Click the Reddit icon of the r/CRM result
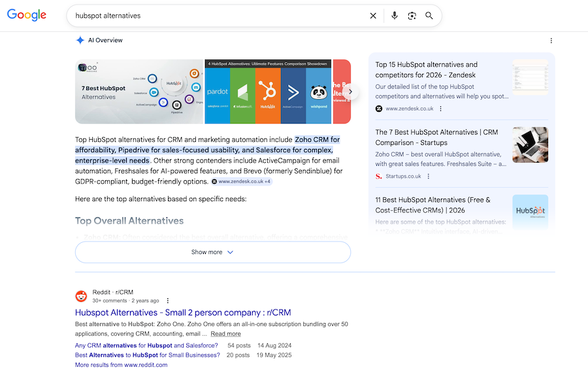The height and width of the screenshot is (384, 588). (81, 296)
